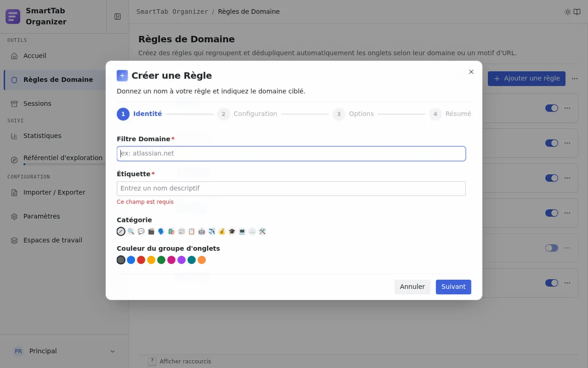This screenshot has width=588, height=368.
Task: Open Importer / Exporter in the sidebar
Action: (x=64, y=192)
